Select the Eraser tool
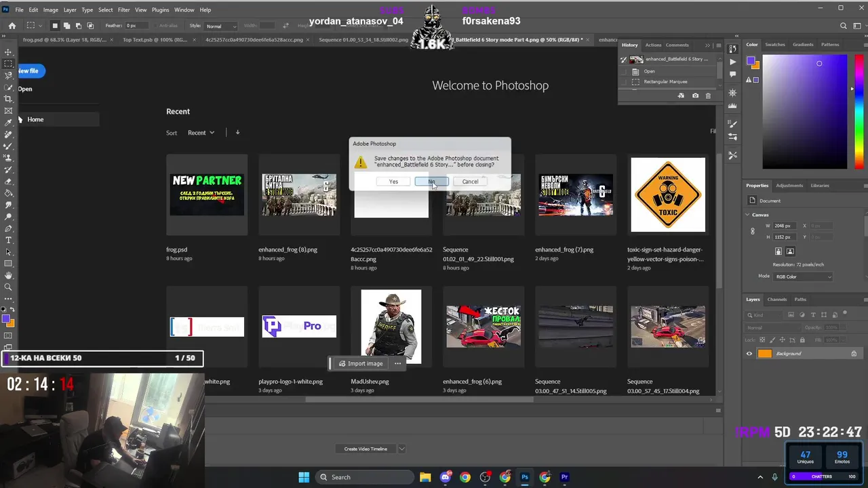Image resolution: width=868 pixels, height=488 pixels. click(8, 181)
